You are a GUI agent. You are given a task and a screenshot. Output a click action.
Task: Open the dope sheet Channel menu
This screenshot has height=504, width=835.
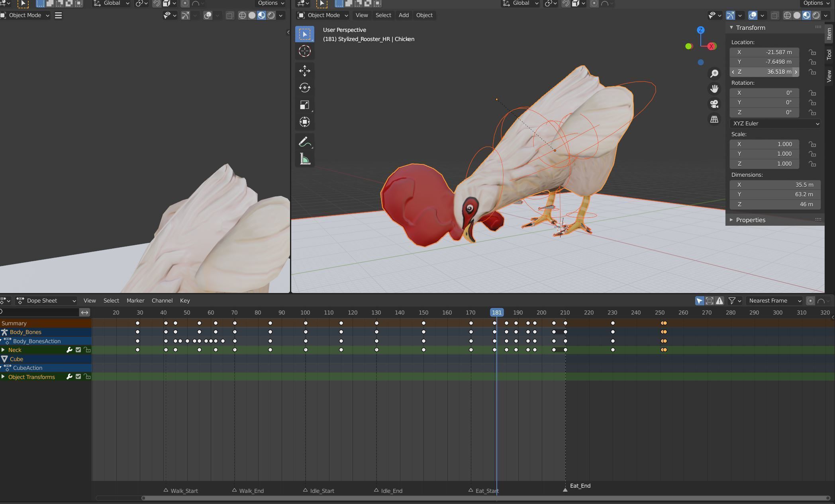[162, 301]
